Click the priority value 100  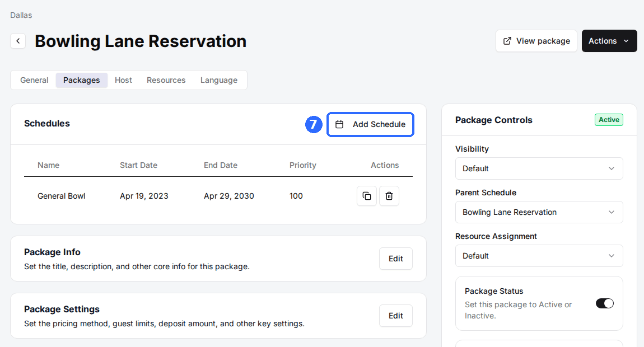point(296,196)
